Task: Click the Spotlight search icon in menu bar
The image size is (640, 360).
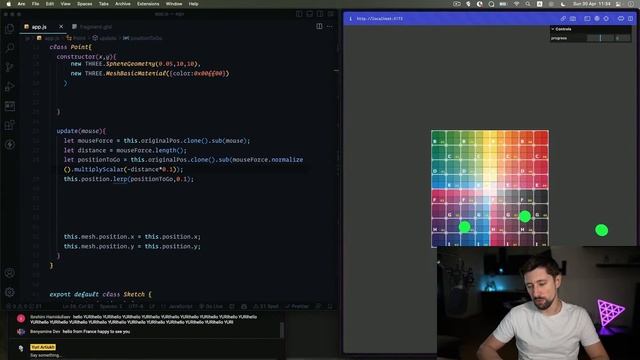Action: click(x=528, y=4)
